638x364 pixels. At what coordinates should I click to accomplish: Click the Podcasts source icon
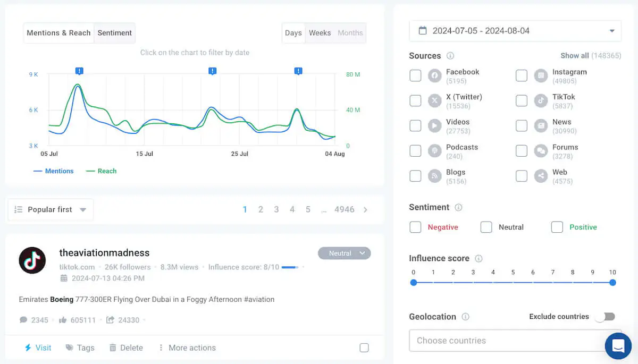click(434, 150)
